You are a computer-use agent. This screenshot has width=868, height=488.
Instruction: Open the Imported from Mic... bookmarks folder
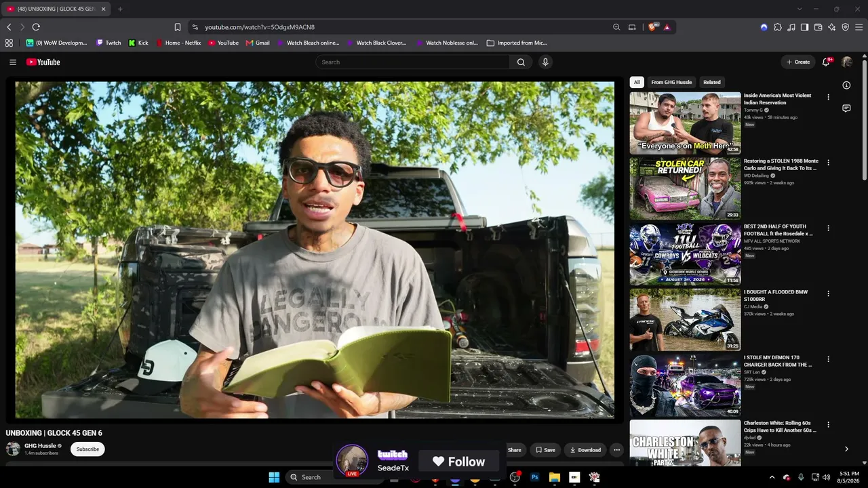517,43
